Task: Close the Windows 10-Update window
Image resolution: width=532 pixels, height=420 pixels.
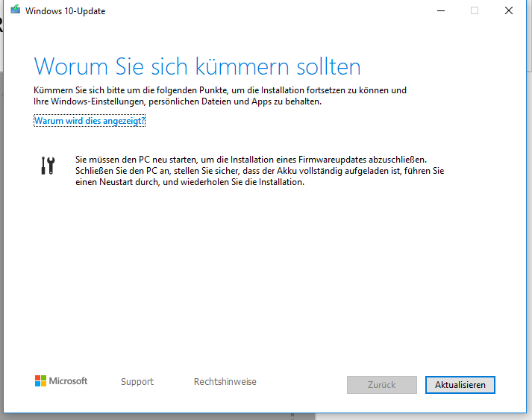Action: click(x=509, y=10)
